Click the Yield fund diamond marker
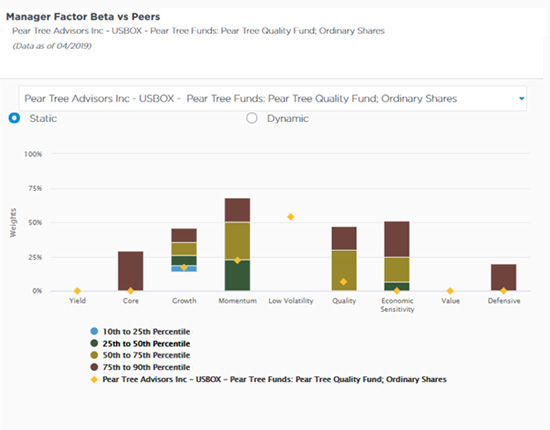 [x=77, y=291]
